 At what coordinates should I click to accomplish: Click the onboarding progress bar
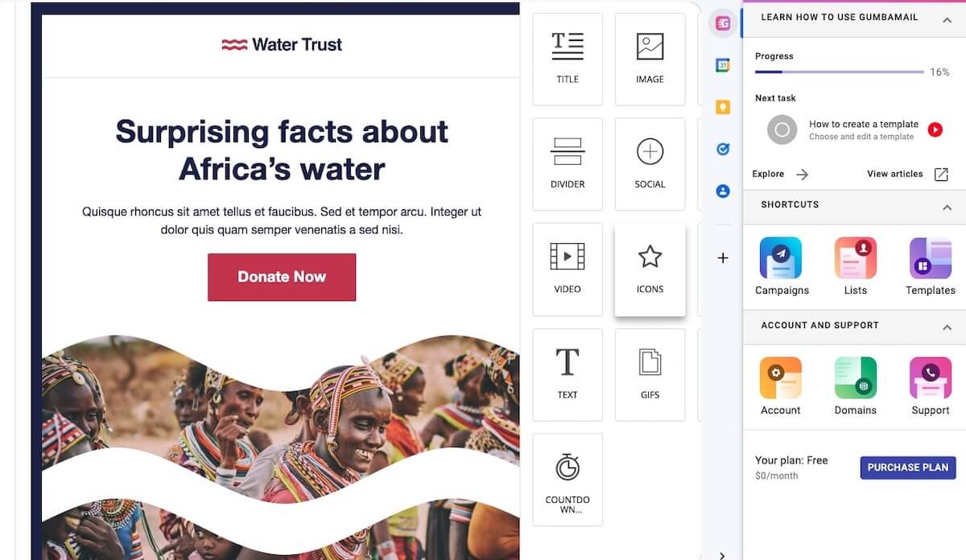839,72
